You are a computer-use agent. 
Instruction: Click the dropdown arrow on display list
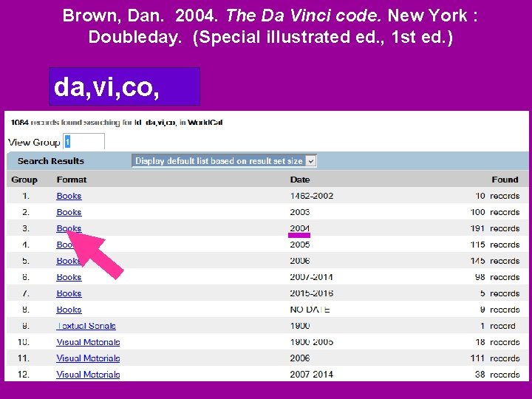pos(310,161)
